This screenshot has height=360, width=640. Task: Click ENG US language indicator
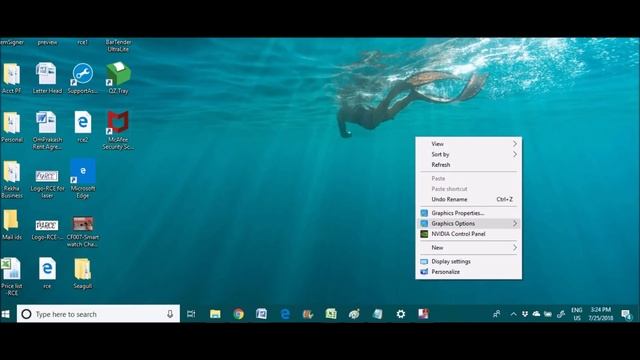[x=576, y=314]
